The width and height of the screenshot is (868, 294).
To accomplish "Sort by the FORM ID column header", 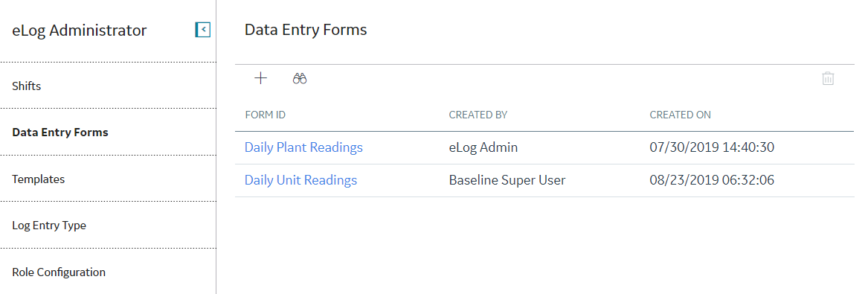I will coord(266,115).
